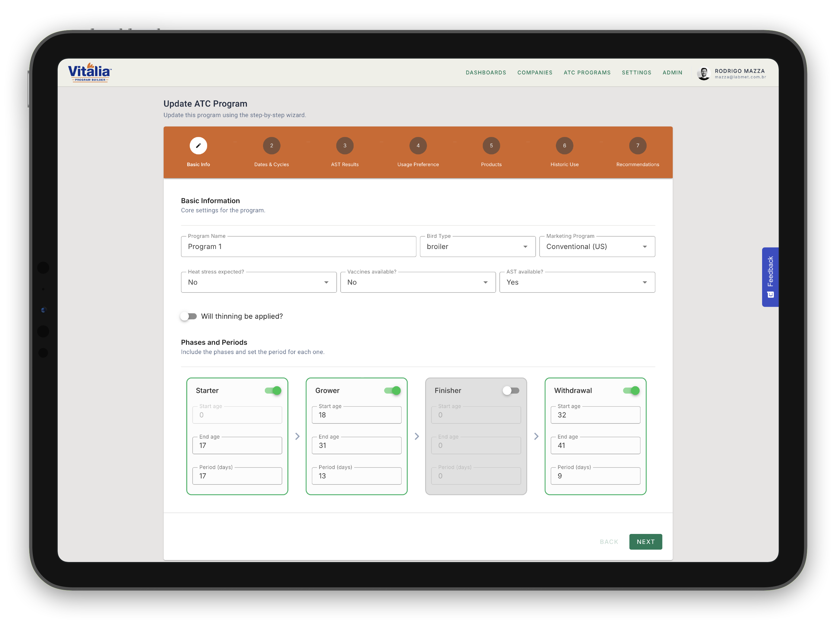Image resolution: width=840 pixels, height=626 pixels.
Task: Click the mazza@labmet.com.br email text
Action: [740, 77]
